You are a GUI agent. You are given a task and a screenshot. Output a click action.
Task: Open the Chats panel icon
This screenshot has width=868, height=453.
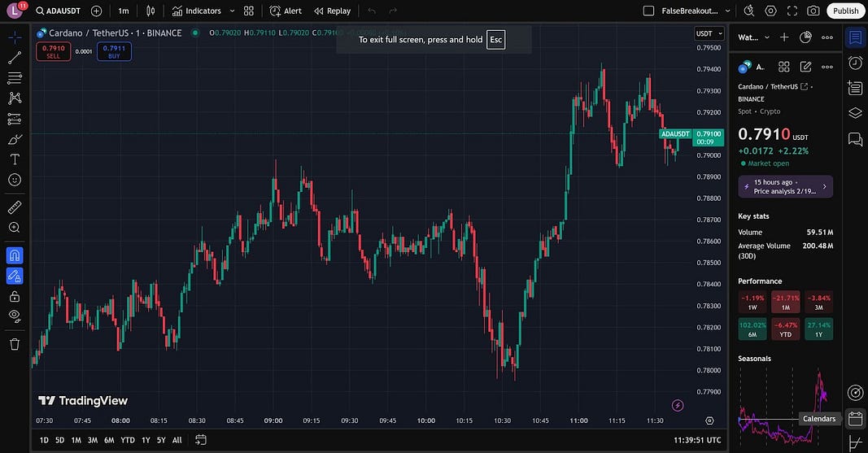pos(855,139)
